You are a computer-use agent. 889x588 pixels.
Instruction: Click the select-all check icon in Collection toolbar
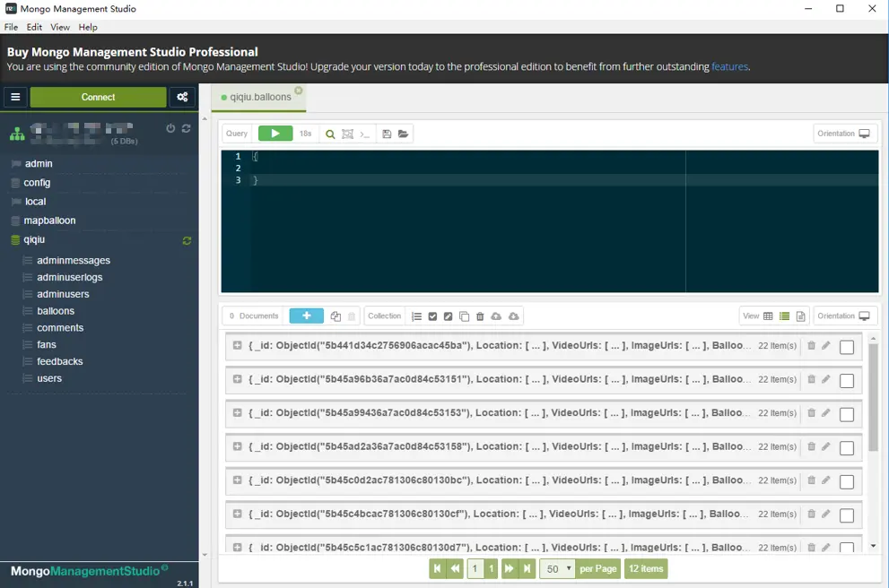pos(432,316)
